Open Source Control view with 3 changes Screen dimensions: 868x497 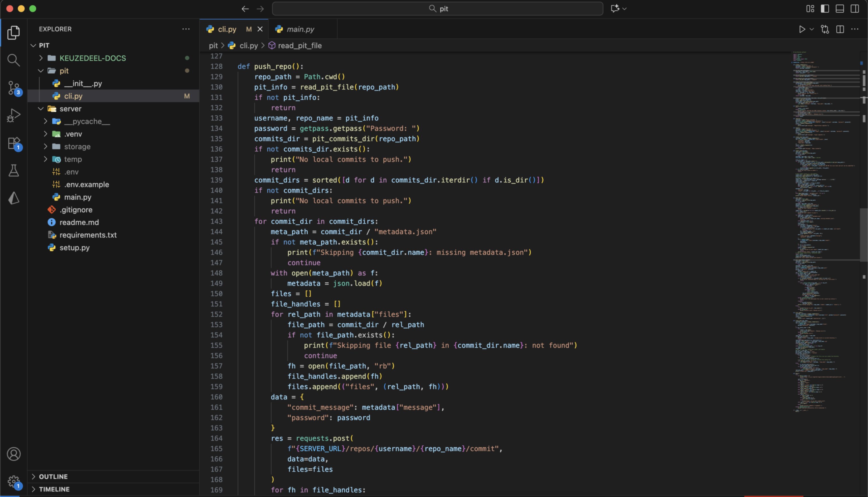(x=14, y=88)
